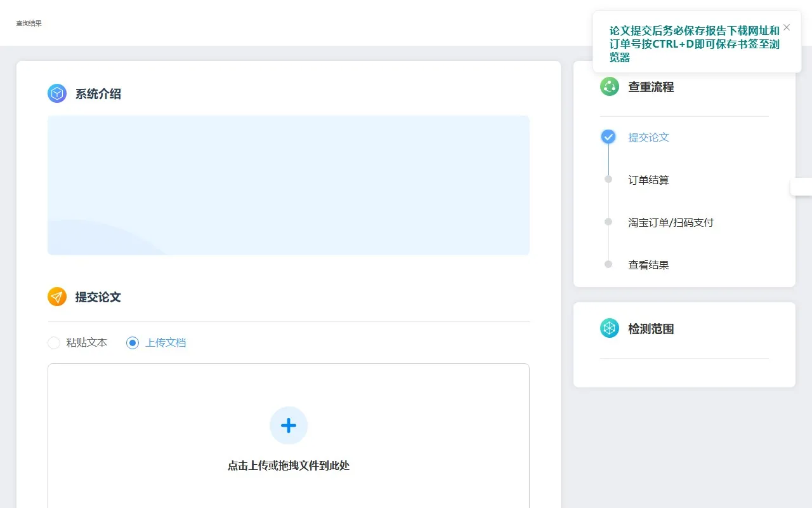812x508 pixels.
Task: Click the grey dot beside 查看结果
Action: pyautogui.click(x=608, y=264)
